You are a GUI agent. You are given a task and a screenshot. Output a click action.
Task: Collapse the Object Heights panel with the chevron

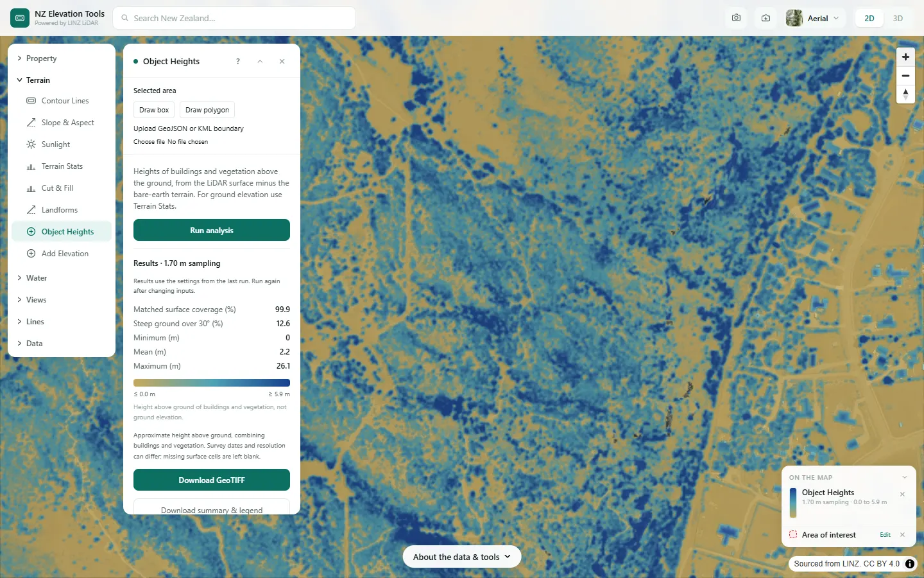point(260,62)
